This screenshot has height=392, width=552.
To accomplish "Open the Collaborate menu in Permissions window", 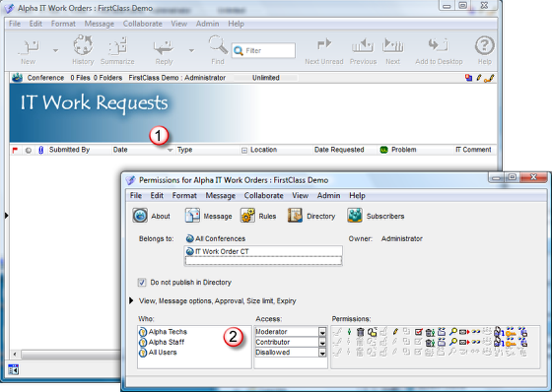I will pyautogui.click(x=264, y=196).
